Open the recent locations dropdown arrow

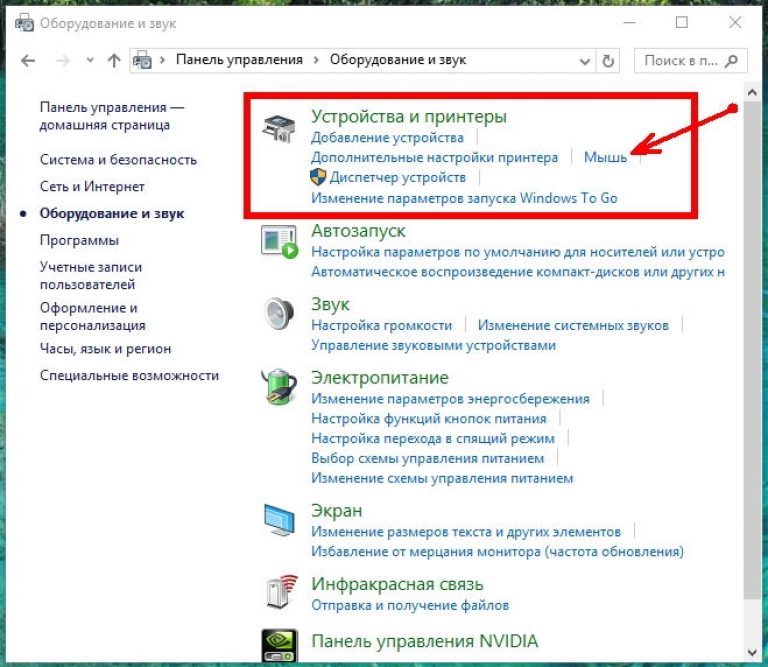point(88,60)
